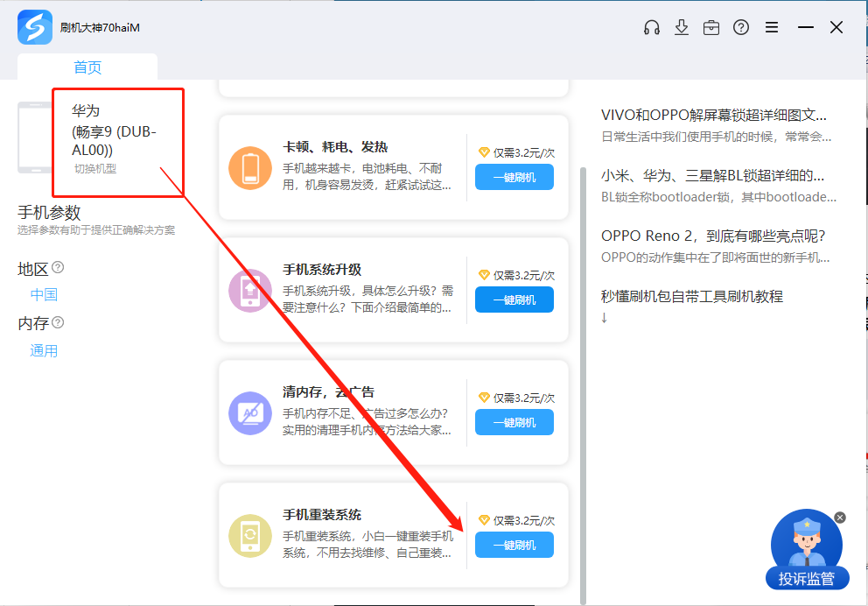Click the pink upgrade icon for 手机系统升级
This screenshot has height=606, width=868.
click(250, 291)
